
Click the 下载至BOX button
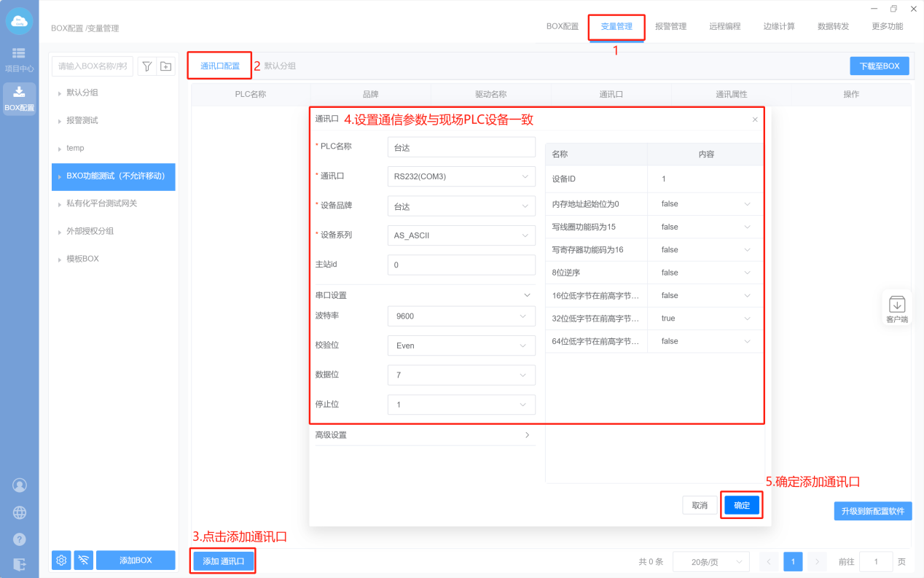coord(879,66)
